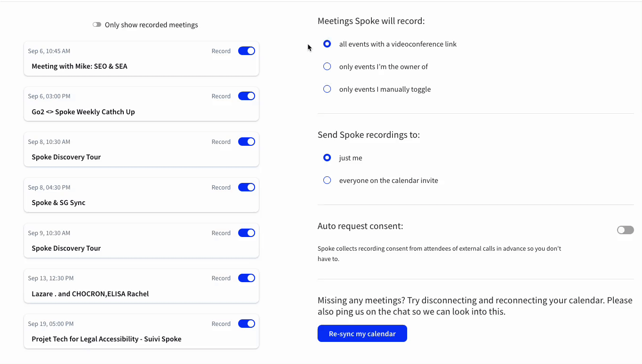The width and height of the screenshot is (642, 364).
Task: Turn off recording for Go2 Spoke Weekly
Action: (x=246, y=96)
